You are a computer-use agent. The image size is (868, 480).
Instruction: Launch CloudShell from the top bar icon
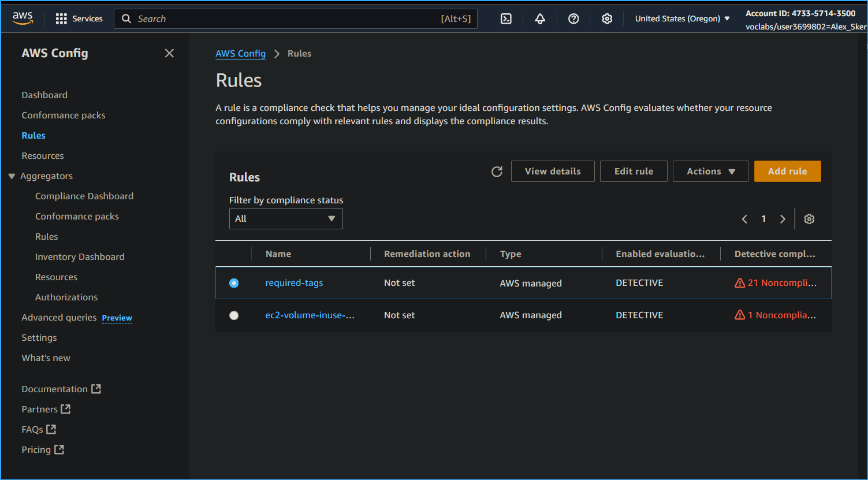(x=506, y=18)
